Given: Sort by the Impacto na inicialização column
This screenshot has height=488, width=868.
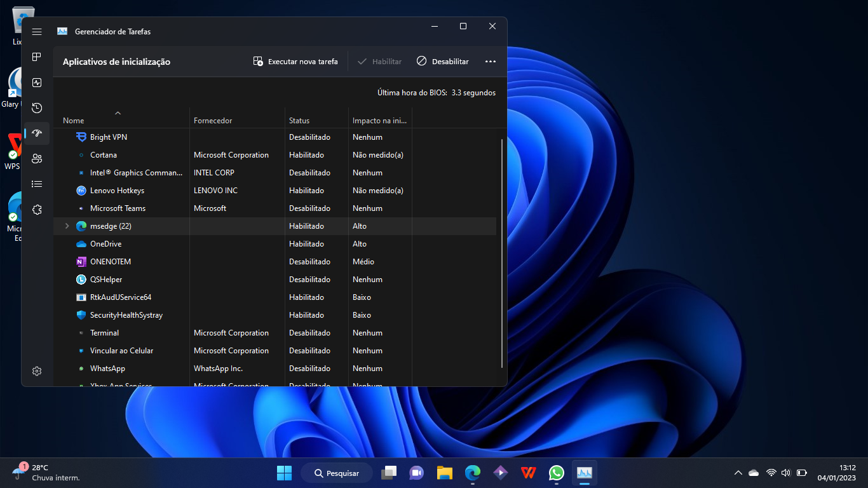Looking at the screenshot, I should click(380, 120).
